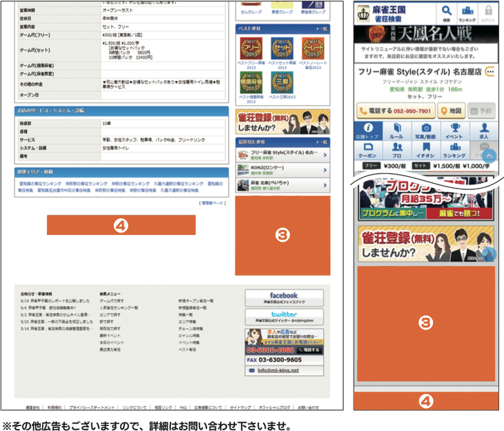
Task: Click 運営会社 in bottom bar
Action: click(32, 408)
